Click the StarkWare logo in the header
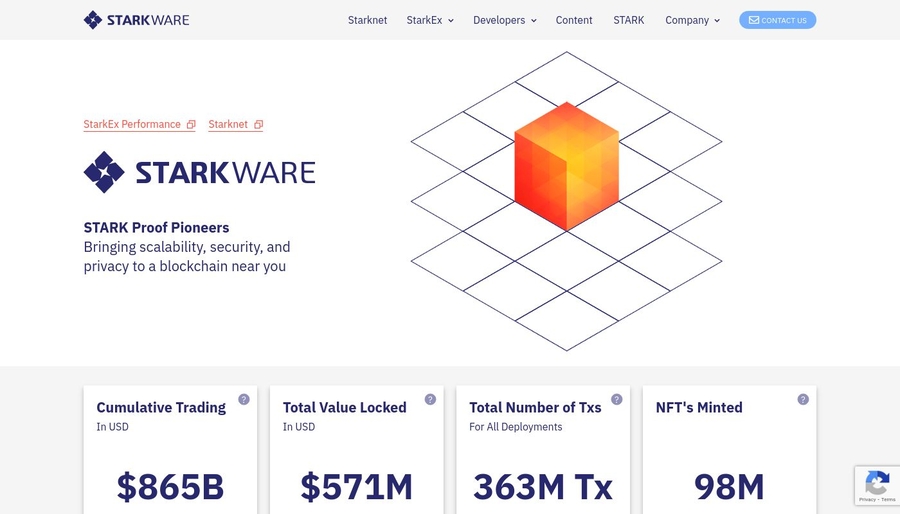 point(136,20)
